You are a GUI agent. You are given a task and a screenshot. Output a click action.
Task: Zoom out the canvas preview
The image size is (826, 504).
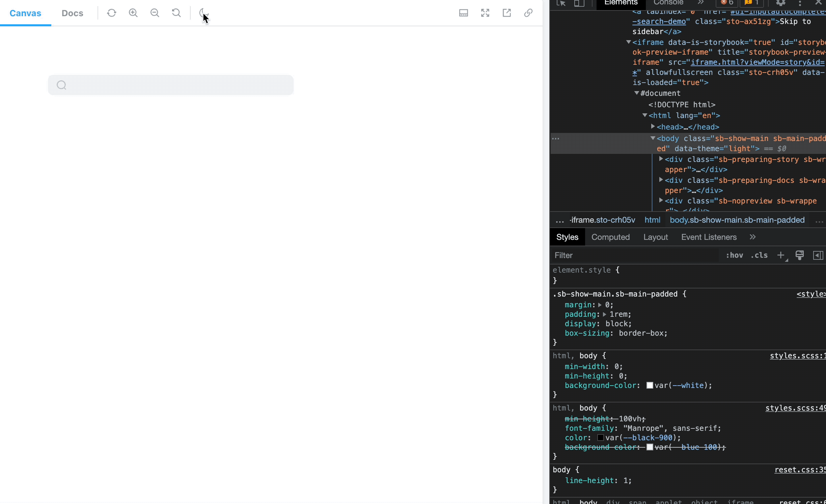155,13
